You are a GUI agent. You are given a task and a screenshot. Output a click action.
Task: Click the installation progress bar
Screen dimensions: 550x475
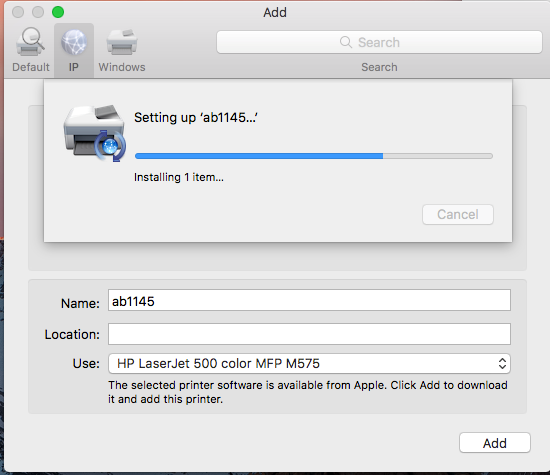point(314,156)
